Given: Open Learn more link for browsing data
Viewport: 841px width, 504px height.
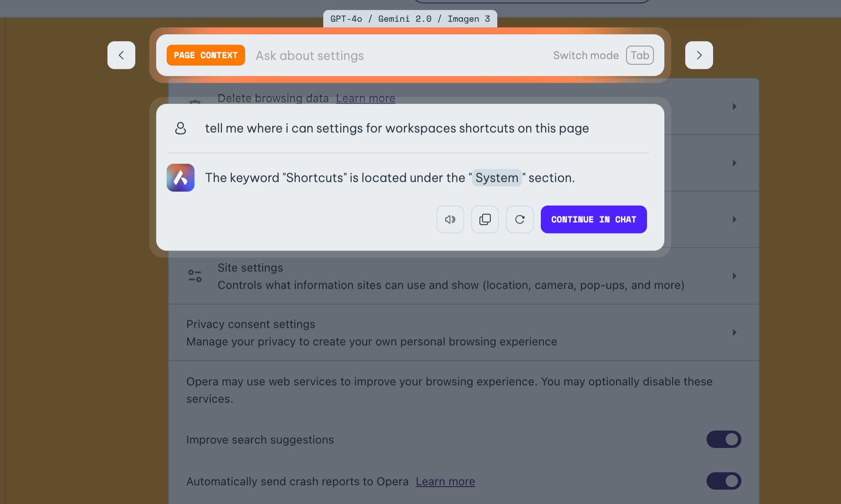Looking at the screenshot, I should [x=365, y=98].
